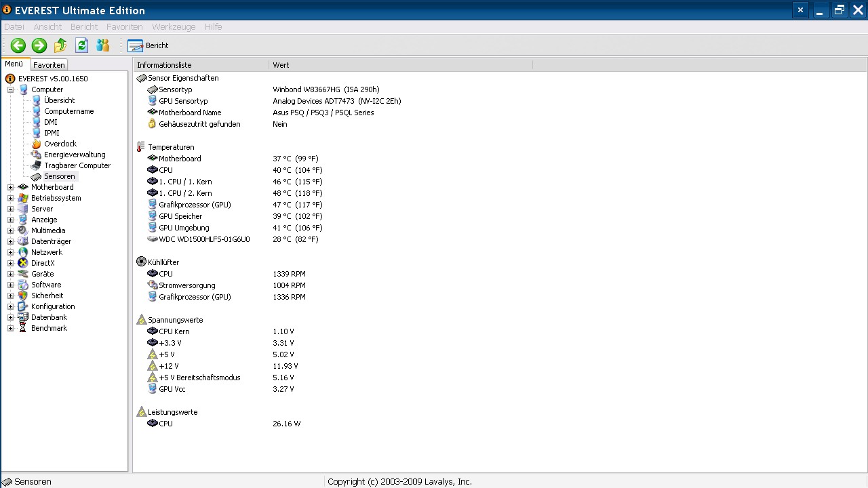The image size is (868, 488).
Task: Open the Ansicht menu
Action: (x=47, y=26)
